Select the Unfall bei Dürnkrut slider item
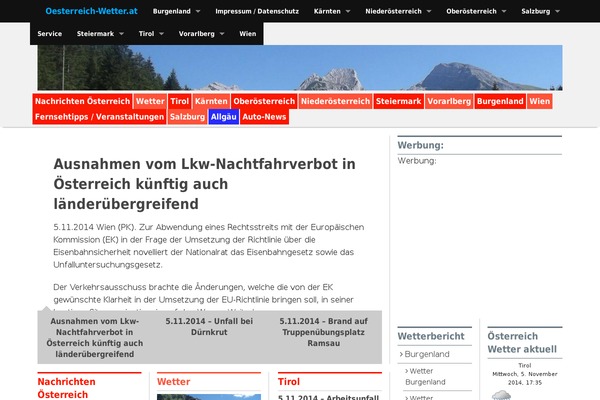Viewport: 600px width, 400px height. click(x=209, y=327)
